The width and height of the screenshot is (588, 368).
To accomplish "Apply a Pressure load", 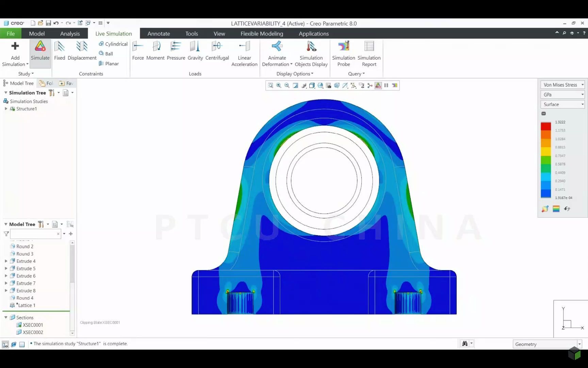I will [176, 51].
